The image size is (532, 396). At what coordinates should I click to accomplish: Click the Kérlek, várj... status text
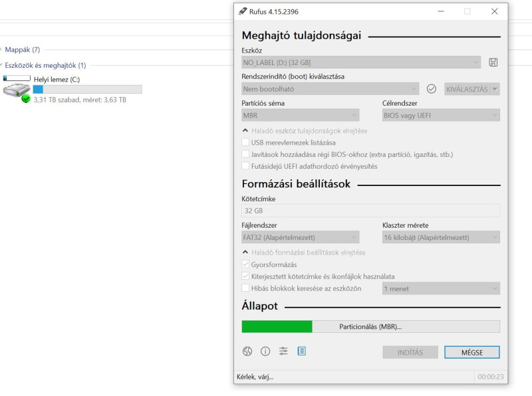click(255, 377)
